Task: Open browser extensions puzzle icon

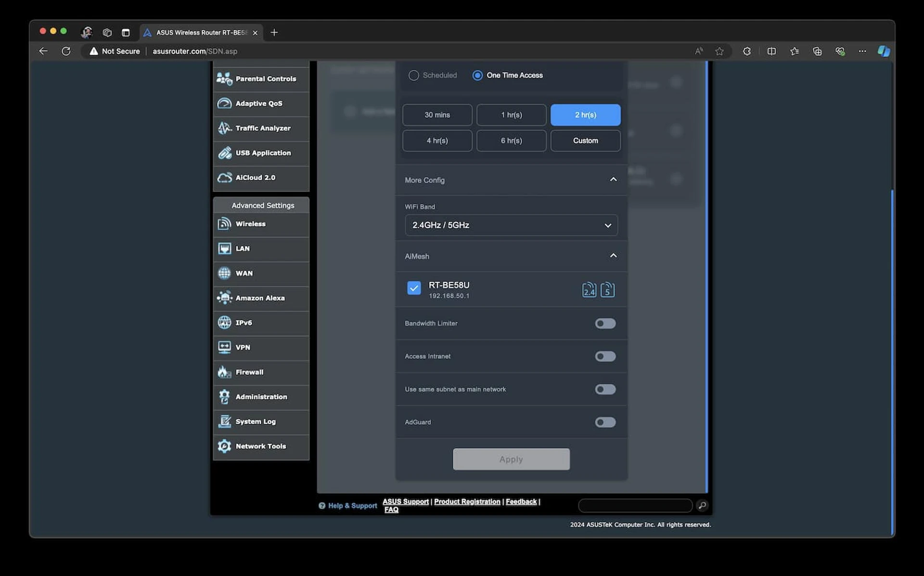Action: point(747,51)
